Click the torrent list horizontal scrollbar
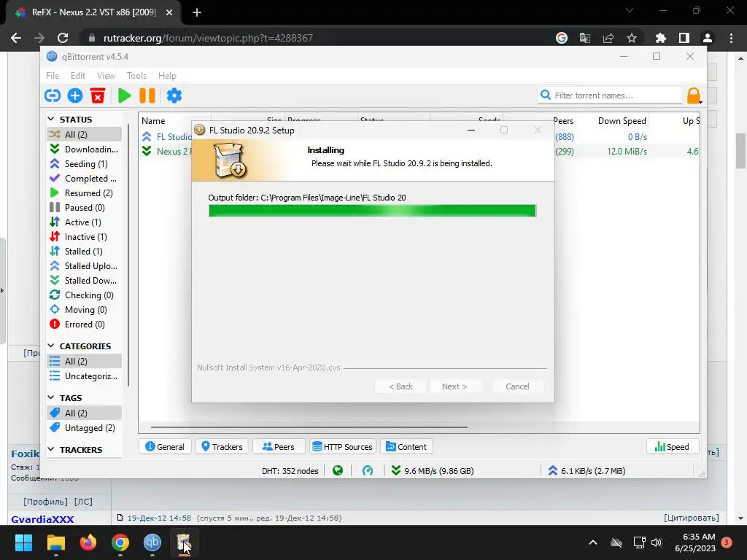This screenshot has height=560, width=747. coord(309,427)
